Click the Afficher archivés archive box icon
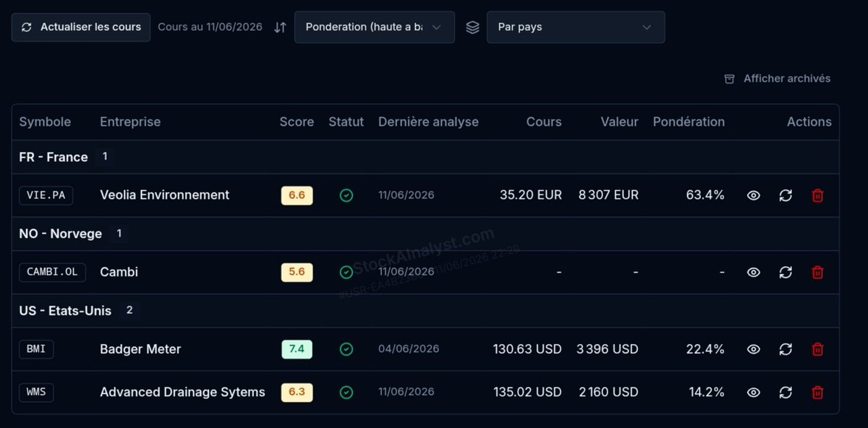This screenshot has width=868, height=428. [729, 78]
